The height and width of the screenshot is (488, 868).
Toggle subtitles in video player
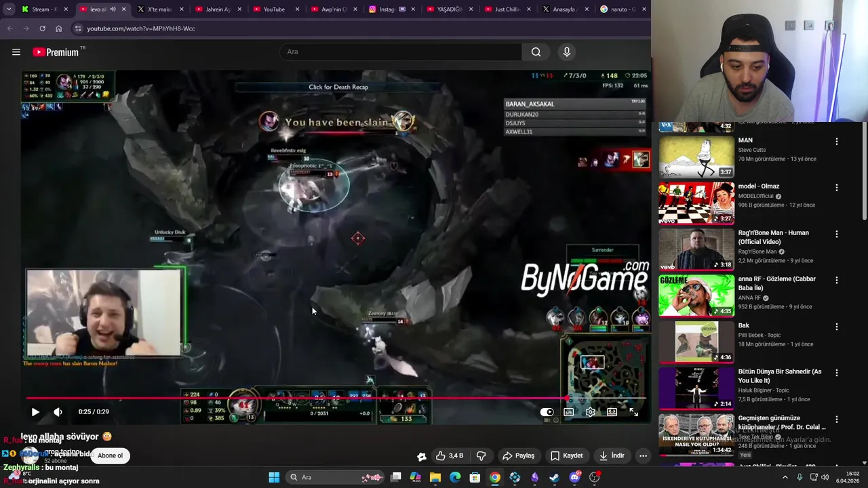click(x=569, y=412)
